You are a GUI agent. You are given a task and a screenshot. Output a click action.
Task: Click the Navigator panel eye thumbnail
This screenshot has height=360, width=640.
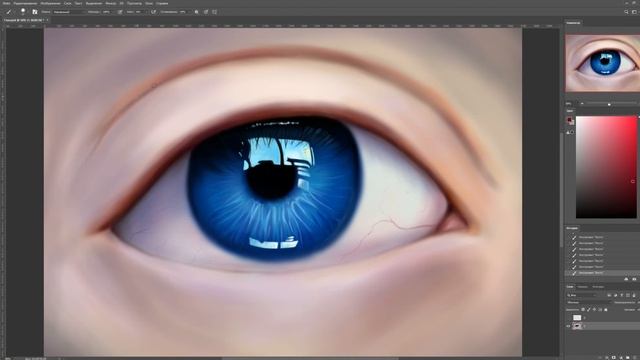[602, 63]
